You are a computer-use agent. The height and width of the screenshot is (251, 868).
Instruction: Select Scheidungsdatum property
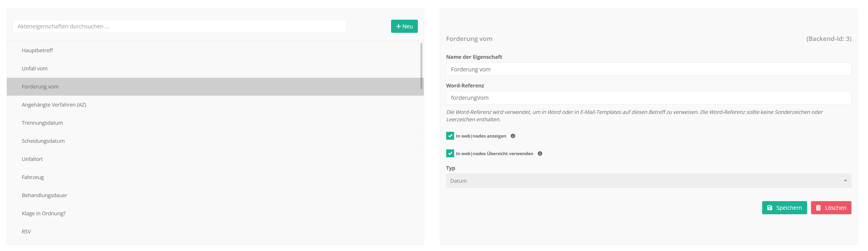43,141
